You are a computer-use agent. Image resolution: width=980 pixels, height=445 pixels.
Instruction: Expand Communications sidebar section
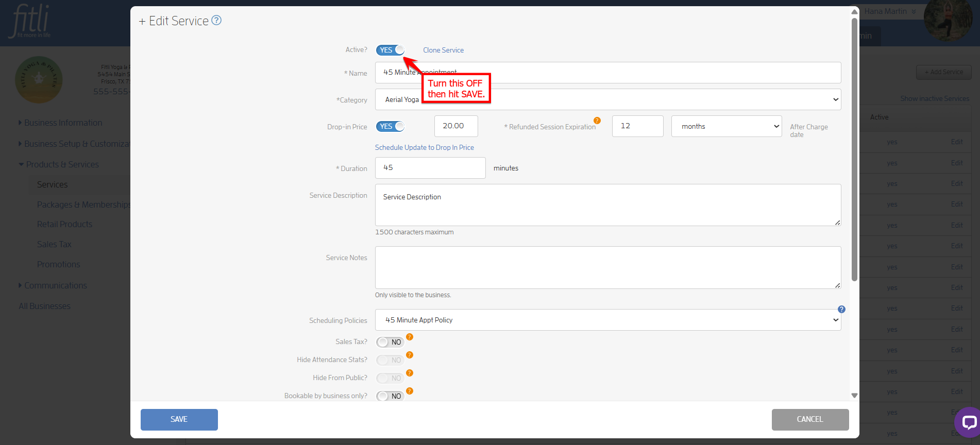pos(53,285)
